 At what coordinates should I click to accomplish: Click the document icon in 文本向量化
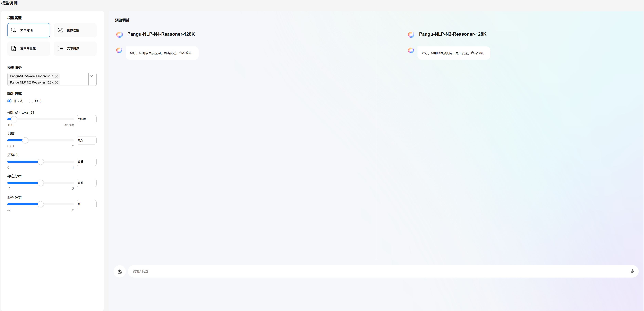pyautogui.click(x=14, y=49)
